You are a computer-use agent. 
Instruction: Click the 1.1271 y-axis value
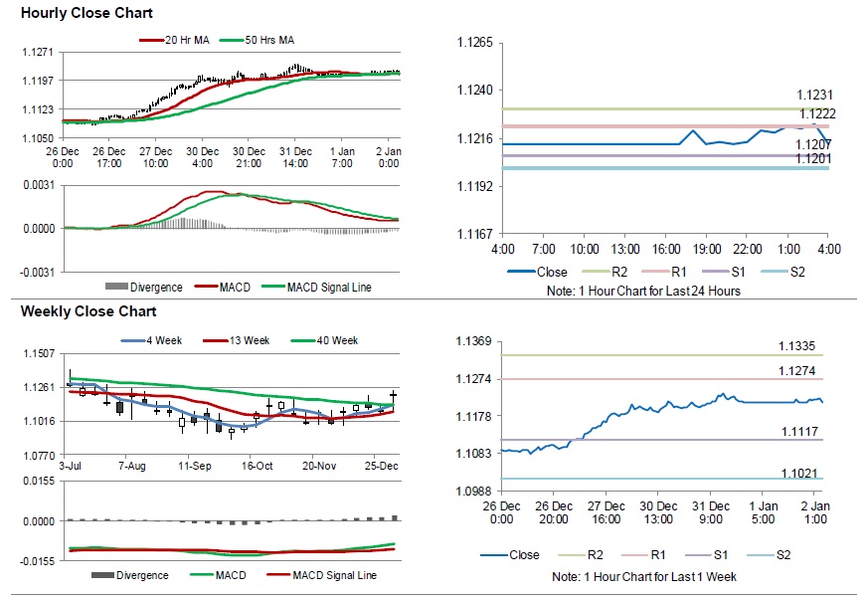pos(38,52)
